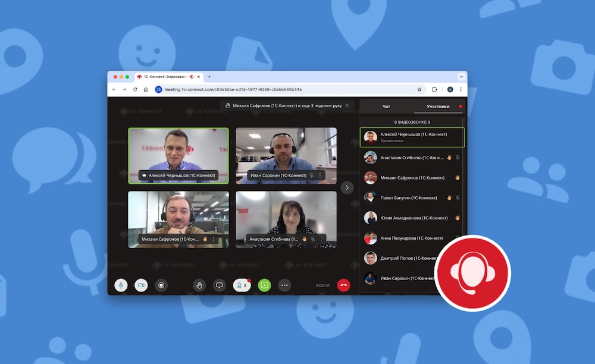Start screen sharing with the green button
Screen dimensions: 595x364
coord(264,285)
